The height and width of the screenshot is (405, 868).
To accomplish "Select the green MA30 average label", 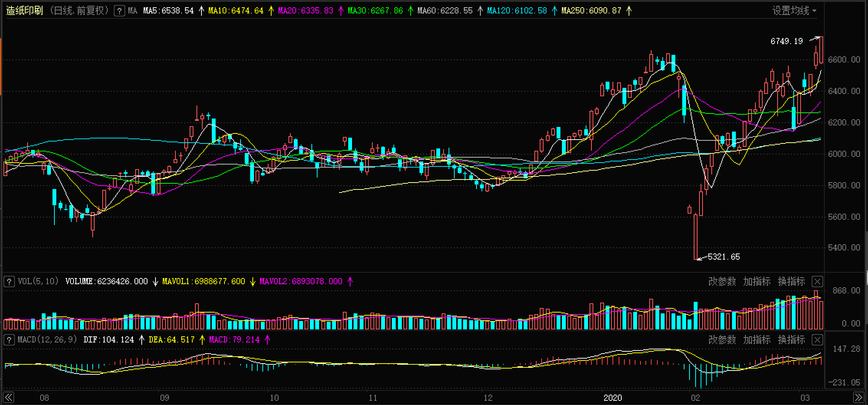I will [375, 11].
